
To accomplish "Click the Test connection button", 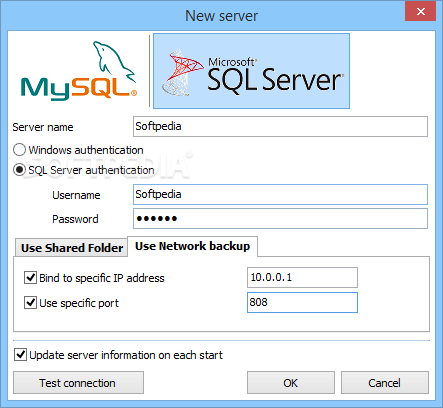I will click(78, 383).
